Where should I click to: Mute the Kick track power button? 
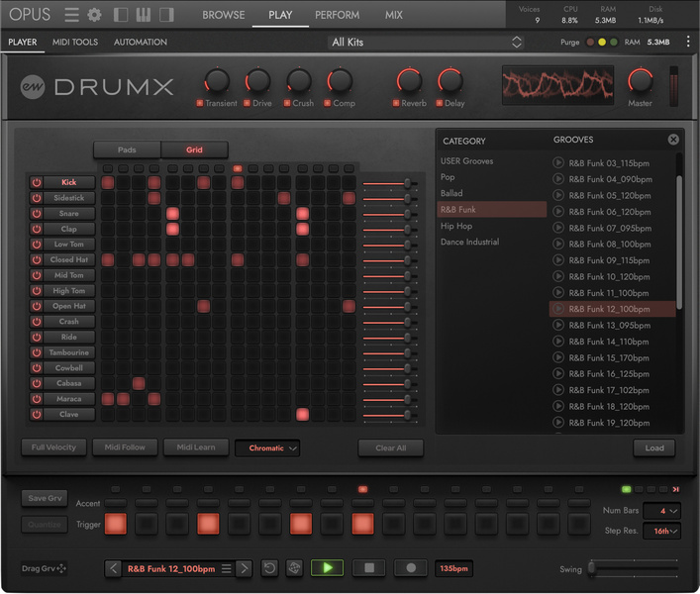[37, 182]
